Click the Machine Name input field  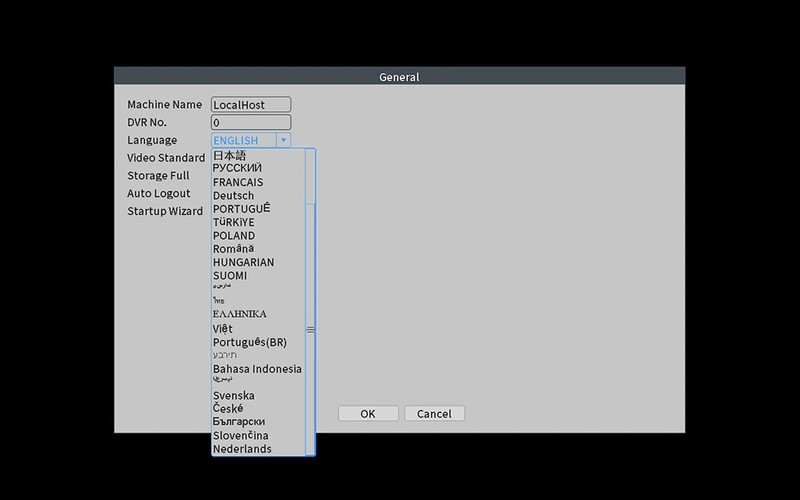click(x=251, y=105)
